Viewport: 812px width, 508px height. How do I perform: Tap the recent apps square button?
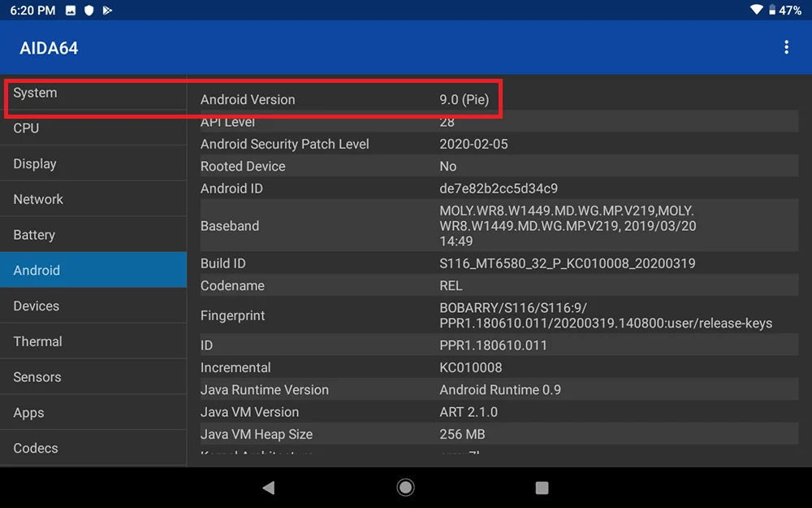point(542,487)
